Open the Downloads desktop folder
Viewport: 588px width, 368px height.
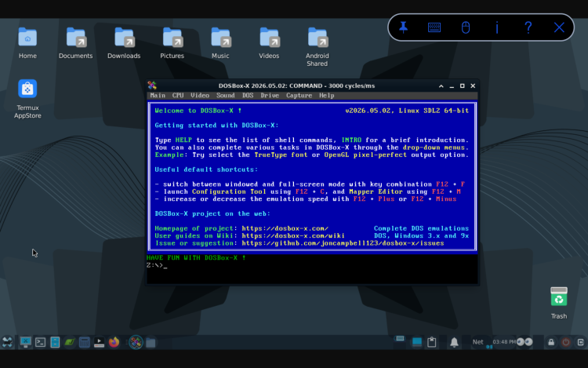click(124, 43)
